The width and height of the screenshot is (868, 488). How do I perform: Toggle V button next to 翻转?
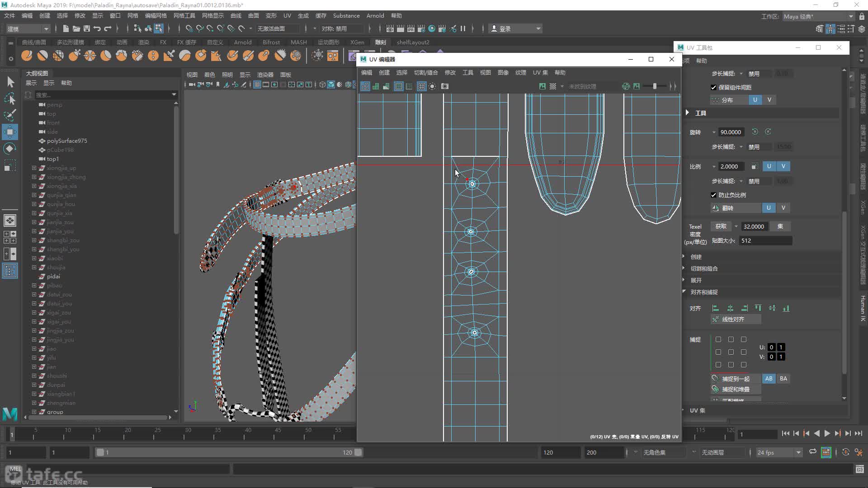783,208
